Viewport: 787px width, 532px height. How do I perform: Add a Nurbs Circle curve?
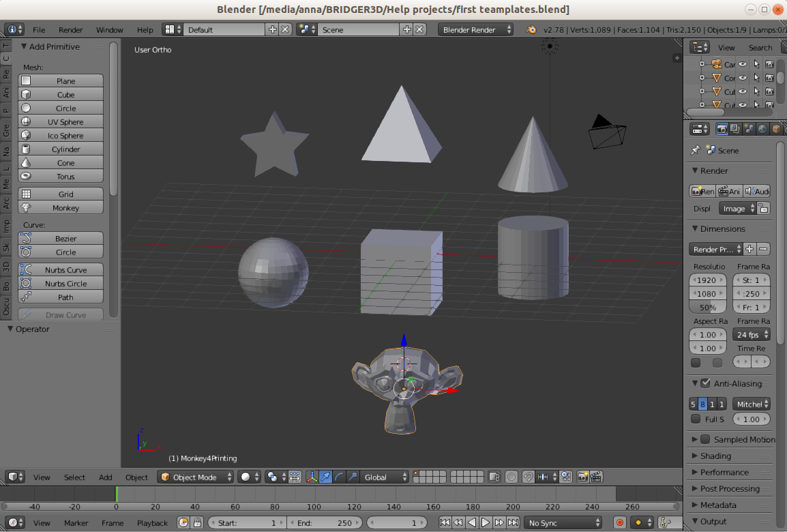61,284
